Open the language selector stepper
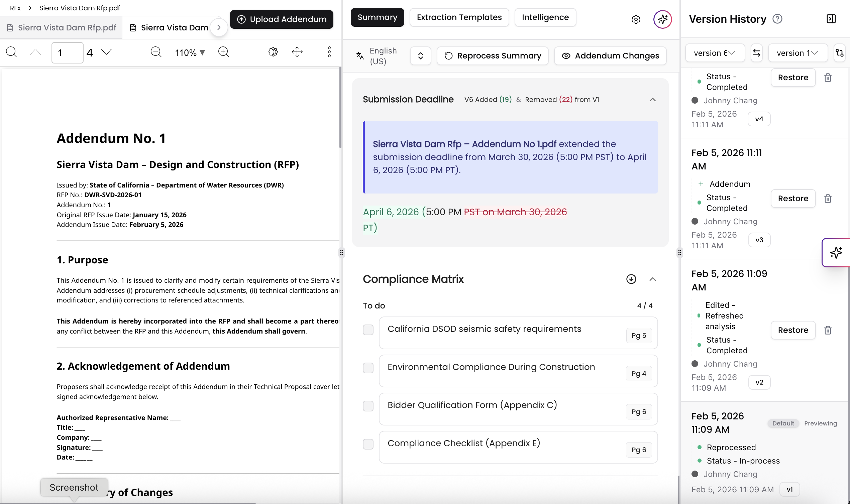850x504 pixels. pyautogui.click(x=420, y=56)
